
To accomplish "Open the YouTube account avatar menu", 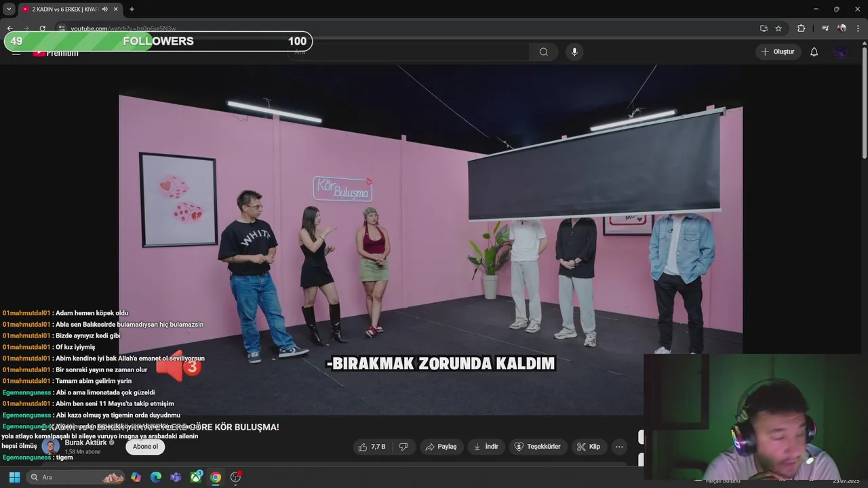I will 841,52.
